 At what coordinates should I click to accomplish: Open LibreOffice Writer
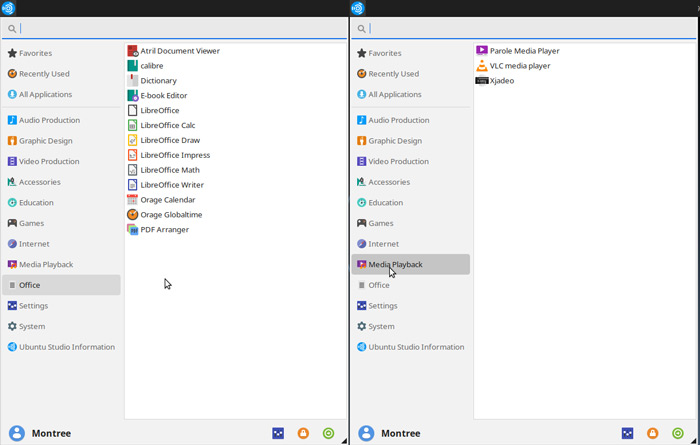[166, 185]
